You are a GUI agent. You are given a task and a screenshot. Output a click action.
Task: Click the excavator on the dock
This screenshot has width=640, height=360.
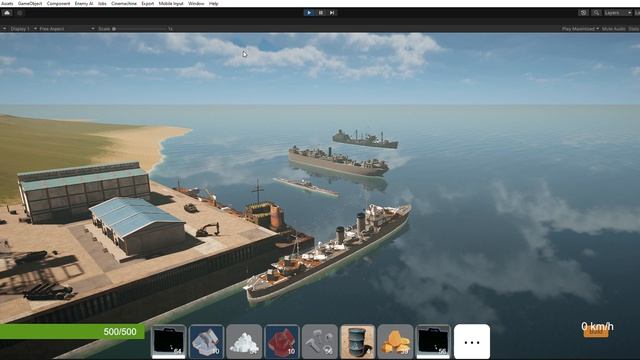tap(208, 230)
